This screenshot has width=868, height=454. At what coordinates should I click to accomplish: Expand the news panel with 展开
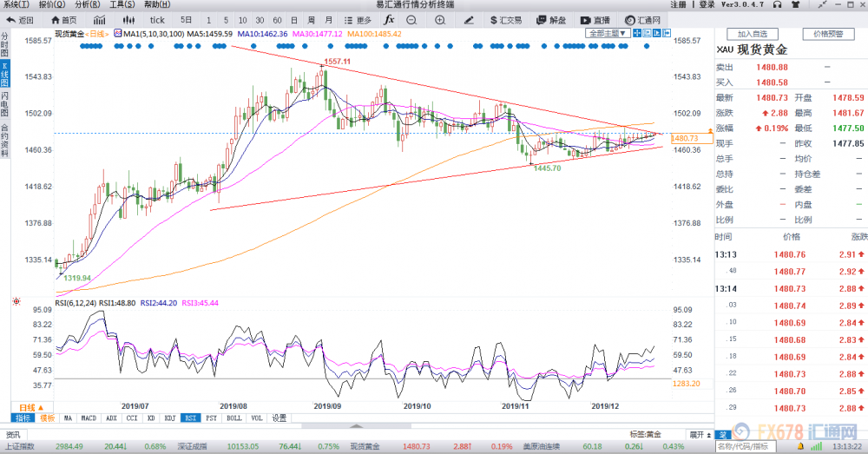(x=700, y=435)
